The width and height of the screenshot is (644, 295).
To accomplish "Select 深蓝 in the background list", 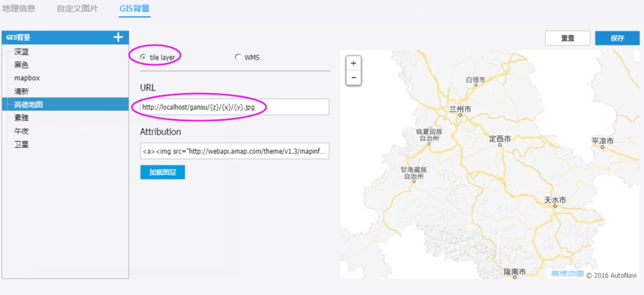I will 22,51.
